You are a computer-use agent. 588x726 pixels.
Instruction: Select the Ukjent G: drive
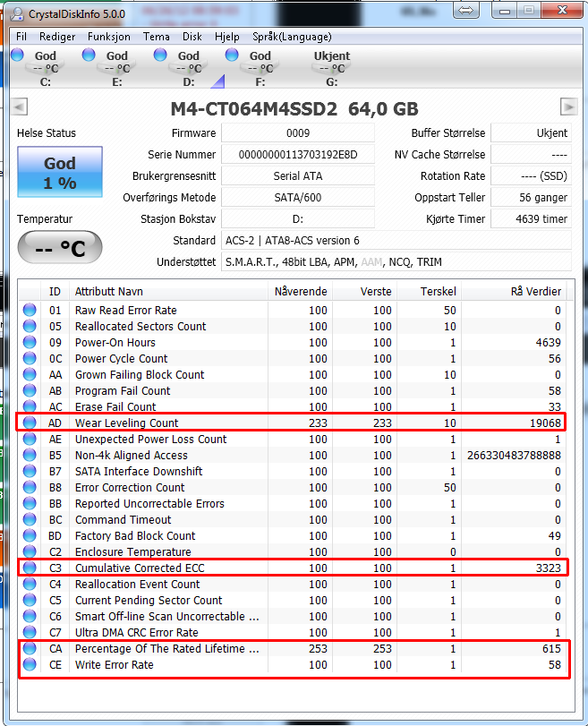click(331, 69)
